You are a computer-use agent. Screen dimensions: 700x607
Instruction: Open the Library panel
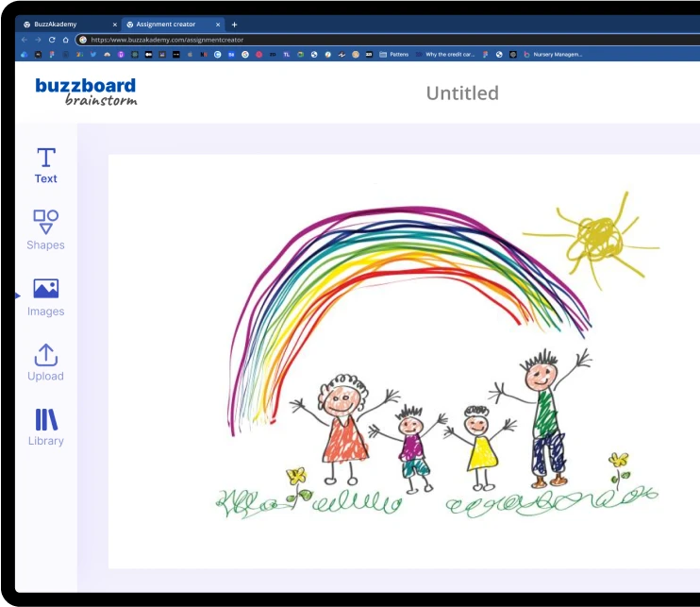point(45,427)
